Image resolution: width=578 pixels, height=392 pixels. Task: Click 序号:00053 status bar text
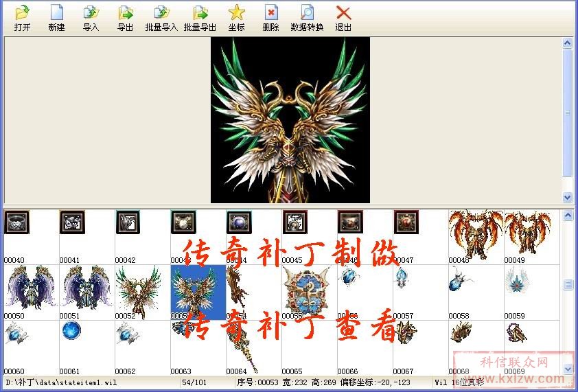point(257,382)
